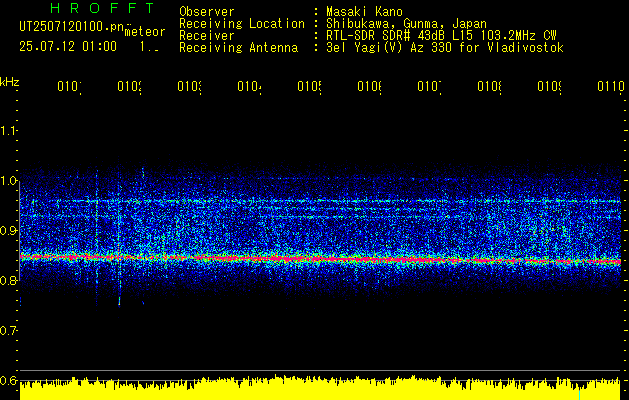Click the 'meteor' label
Image resolution: width=629 pixels, height=400 pixels.
pos(145,32)
